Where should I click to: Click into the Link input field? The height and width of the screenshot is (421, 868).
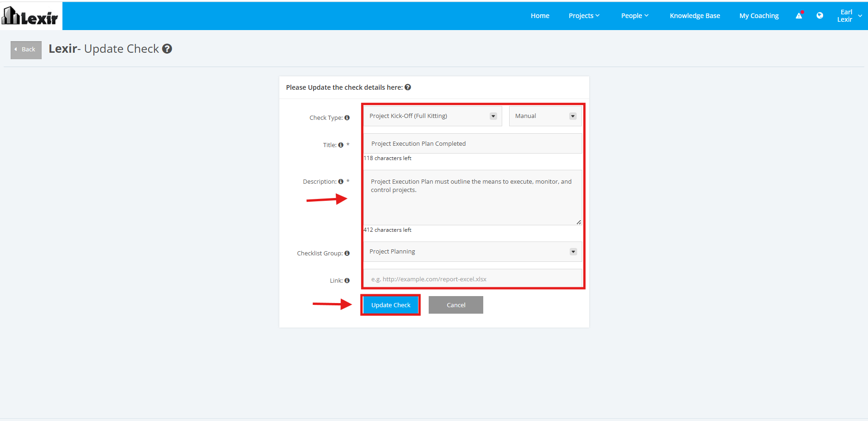[x=473, y=279]
